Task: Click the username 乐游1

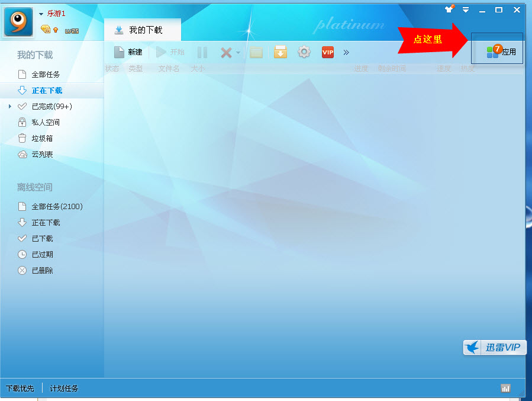Action: point(56,14)
